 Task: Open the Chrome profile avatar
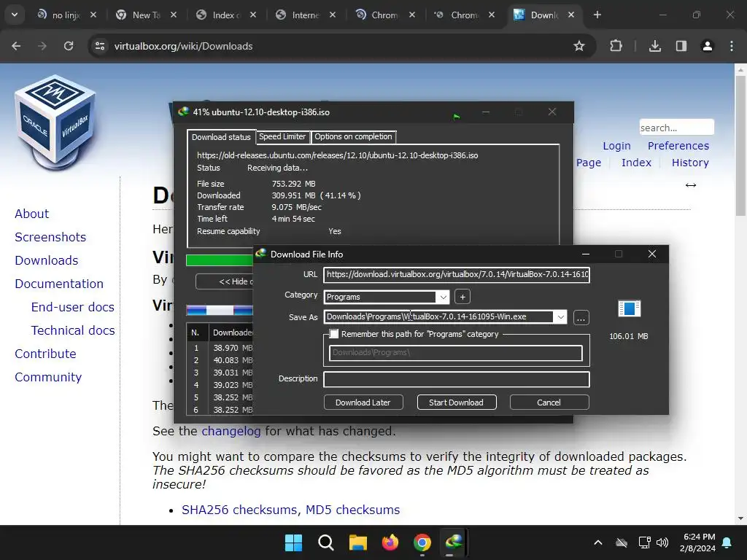[708, 46]
